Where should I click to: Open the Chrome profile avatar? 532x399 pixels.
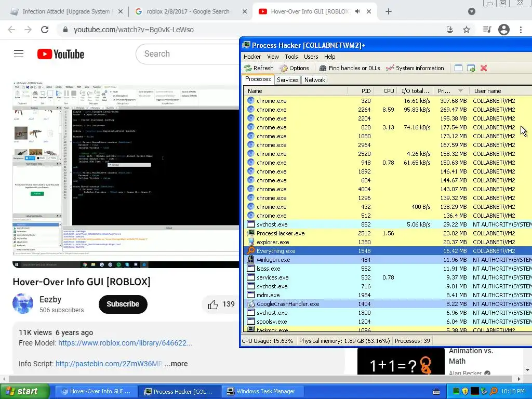[x=504, y=30]
